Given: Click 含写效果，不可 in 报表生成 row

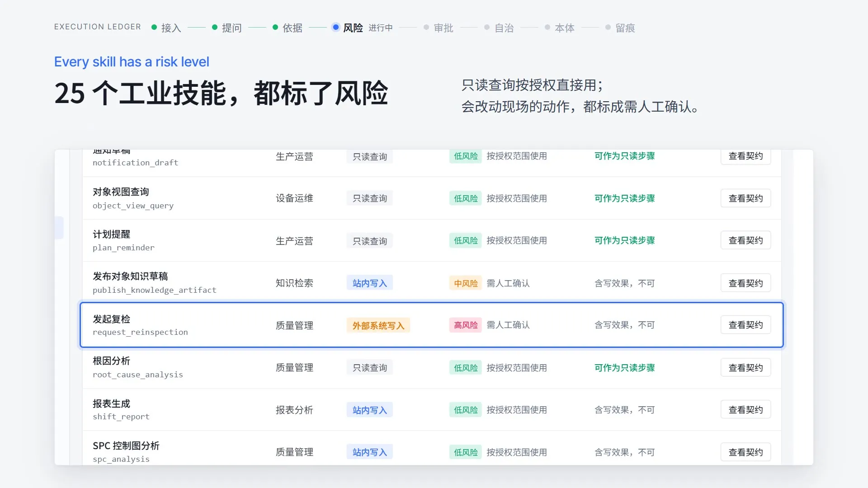Looking at the screenshot, I should [x=624, y=410].
